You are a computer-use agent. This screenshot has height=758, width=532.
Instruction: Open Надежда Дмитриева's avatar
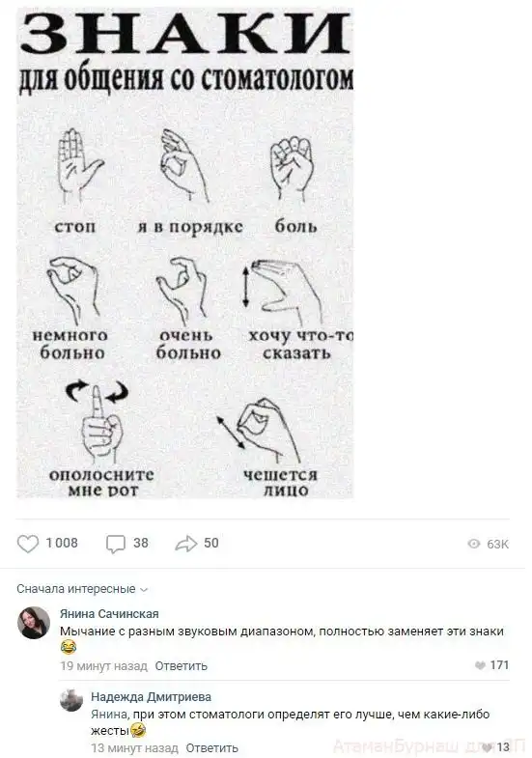click(x=71, y=700)
